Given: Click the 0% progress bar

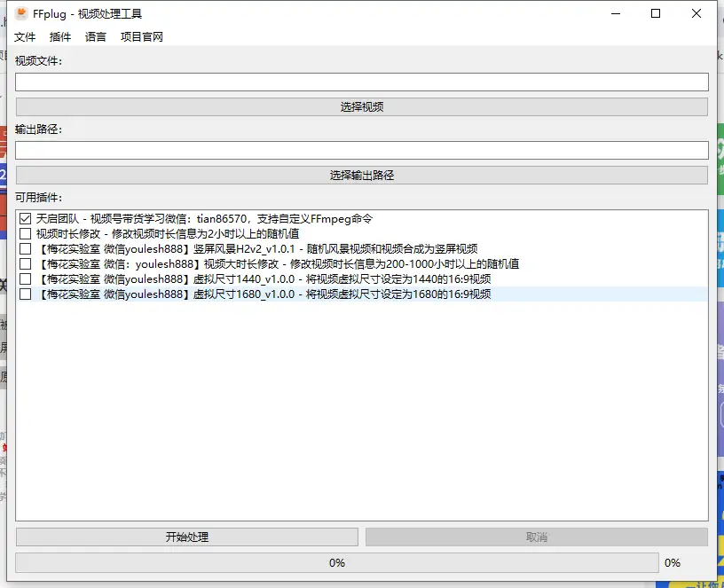Looking at the screenshot, I should pyautogui.click(x=337, y=563).
